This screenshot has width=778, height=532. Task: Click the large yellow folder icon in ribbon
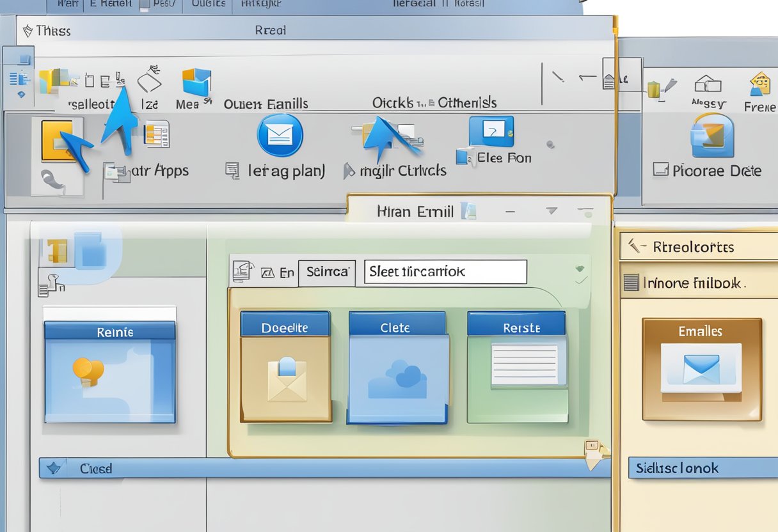pos(58,141)
